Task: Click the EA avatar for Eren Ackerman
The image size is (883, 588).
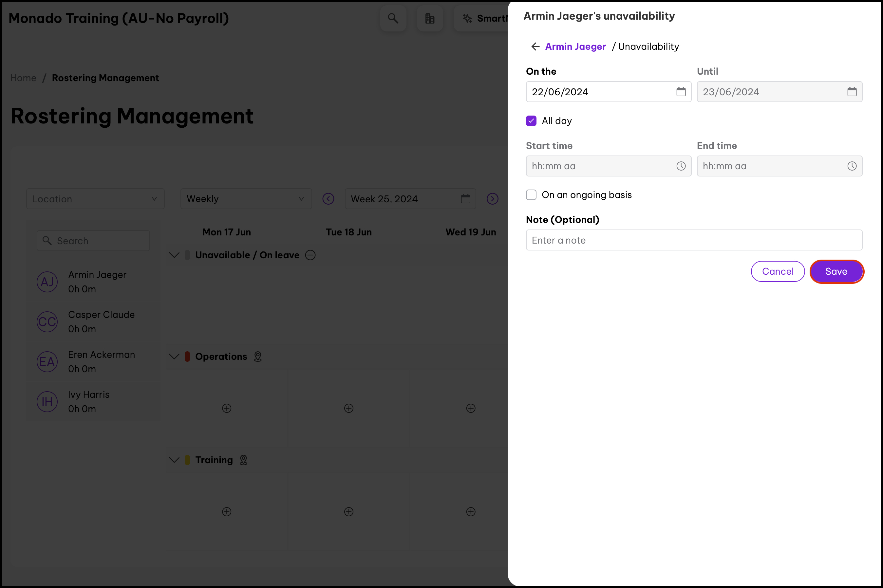Action: point(47,362)
